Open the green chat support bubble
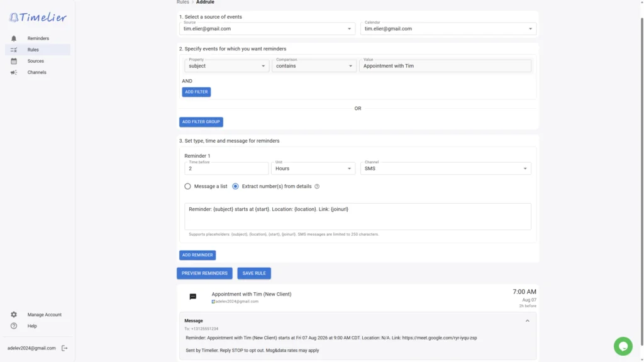The width and height of the screenshot is (644, 362). tap(623, 346)
